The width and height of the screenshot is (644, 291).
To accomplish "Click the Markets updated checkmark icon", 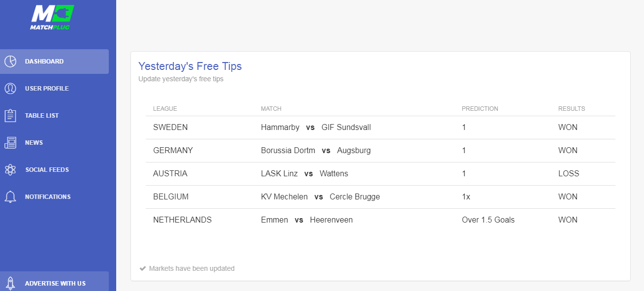I will pyautogui.click(x=143, y=268).
